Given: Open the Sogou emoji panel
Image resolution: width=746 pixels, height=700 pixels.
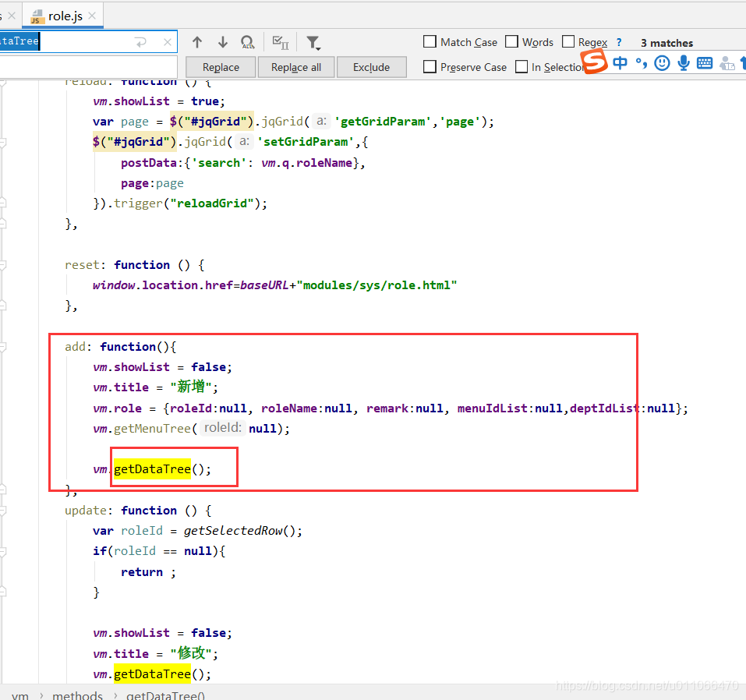Looking at the screenshot, I should pos(662,63).
